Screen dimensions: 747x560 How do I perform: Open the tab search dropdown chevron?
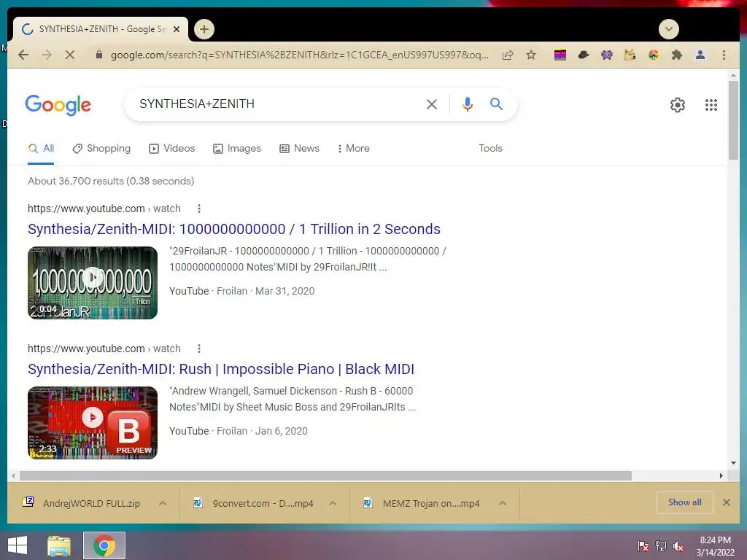pyautogui.click(x=669, y=29)
